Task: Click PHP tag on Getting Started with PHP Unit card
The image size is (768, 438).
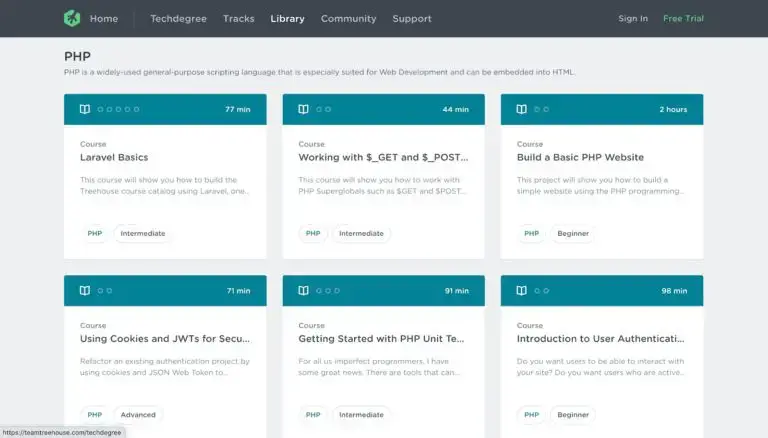Action: (x=313, y=414)
